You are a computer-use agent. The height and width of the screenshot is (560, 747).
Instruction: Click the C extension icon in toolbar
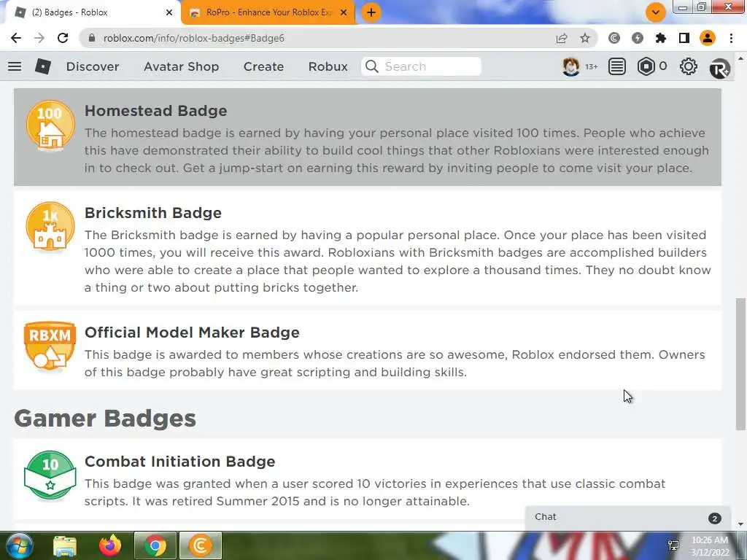click(x=614, y=38)
